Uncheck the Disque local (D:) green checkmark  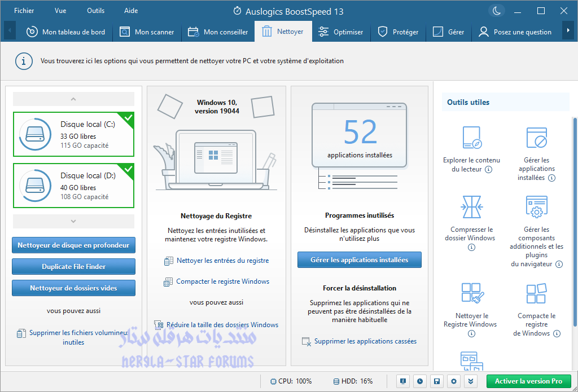tap(129, 169)
